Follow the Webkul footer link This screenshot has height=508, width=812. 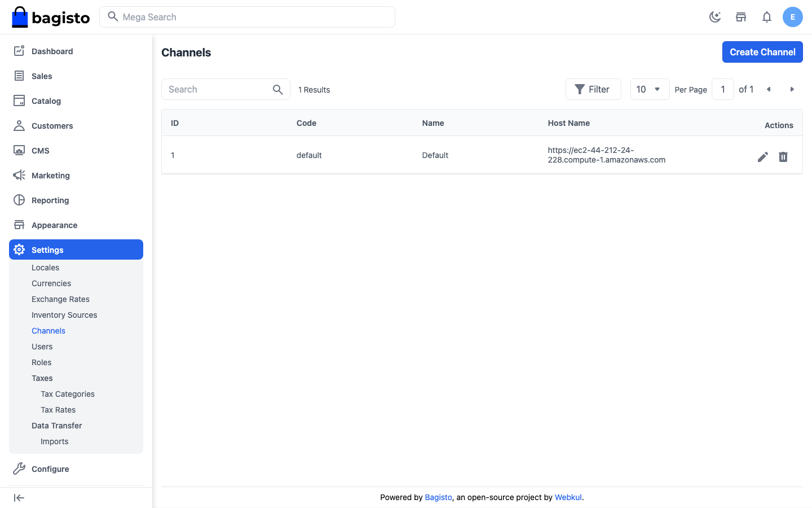pos(568,497)
